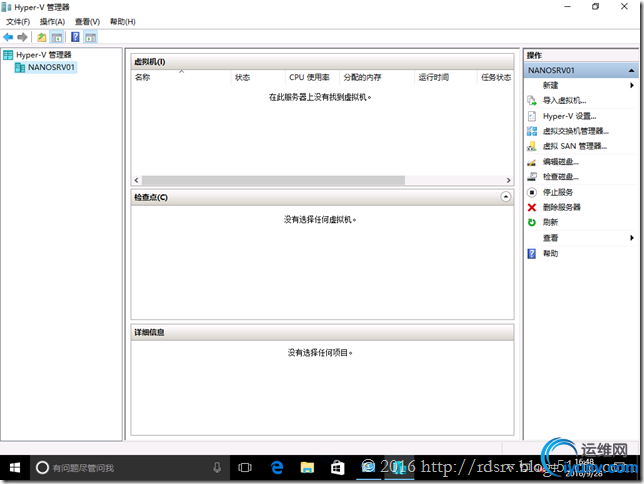This screenshot has height=484, width=644.
Task: Click 刷新 action text
Action: coord(550,222)
